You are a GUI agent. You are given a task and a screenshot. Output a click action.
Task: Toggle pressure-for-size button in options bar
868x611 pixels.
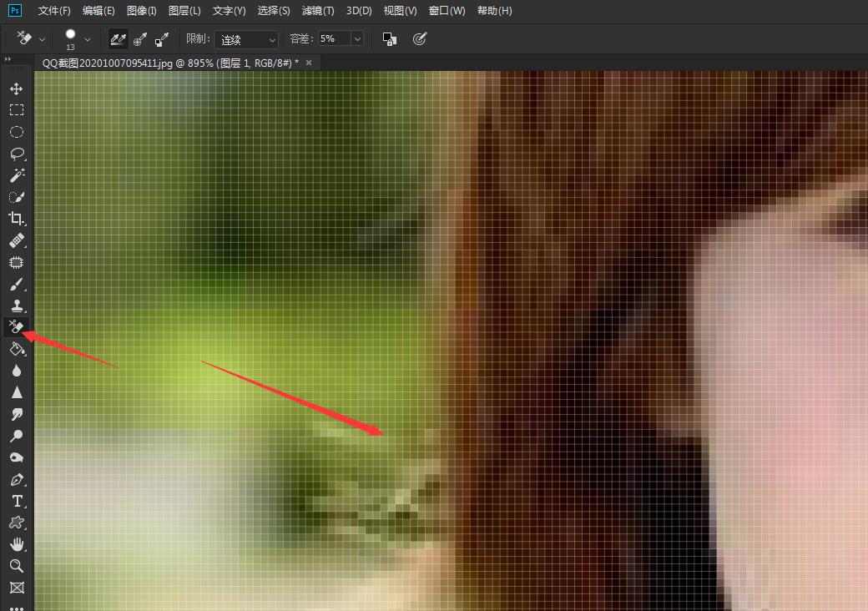tap(420, 38)
